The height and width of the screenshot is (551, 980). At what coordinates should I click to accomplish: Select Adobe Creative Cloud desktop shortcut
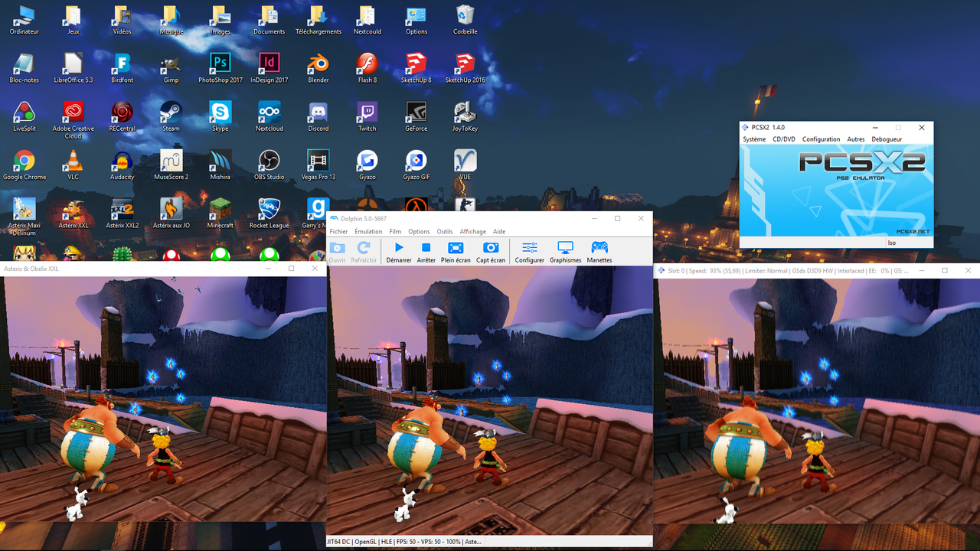pos(73,120)
